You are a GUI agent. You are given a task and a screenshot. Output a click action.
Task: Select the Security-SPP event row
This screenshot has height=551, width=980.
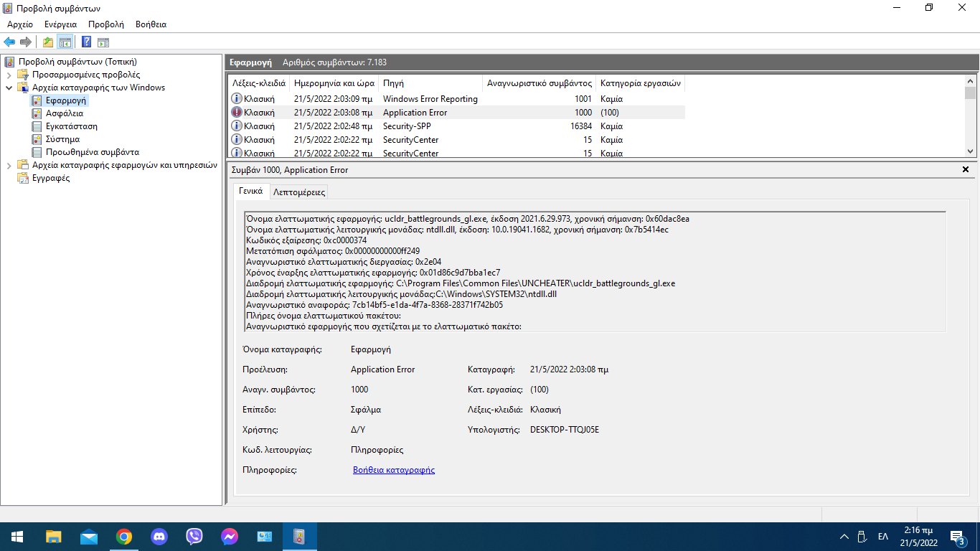[x=456, y=126]
